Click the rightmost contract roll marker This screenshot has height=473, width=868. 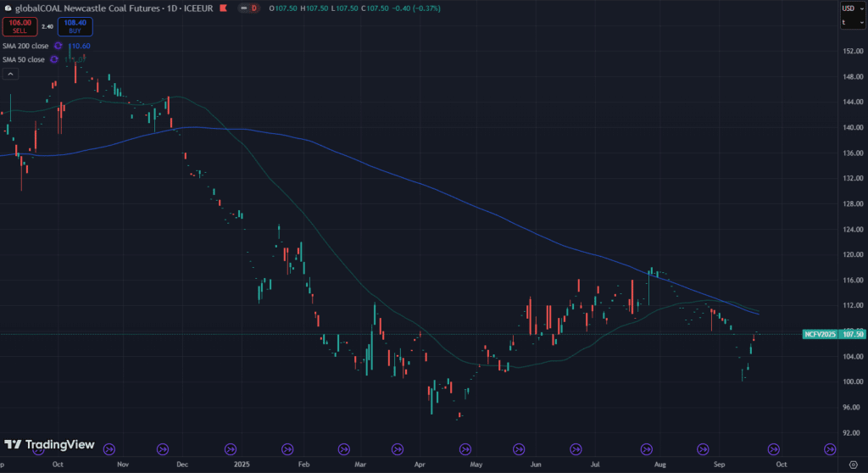[830, 449]
